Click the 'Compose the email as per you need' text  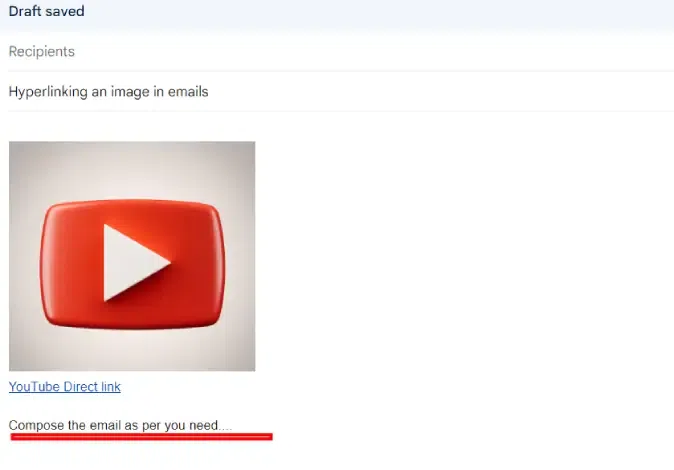pos(113,425)
